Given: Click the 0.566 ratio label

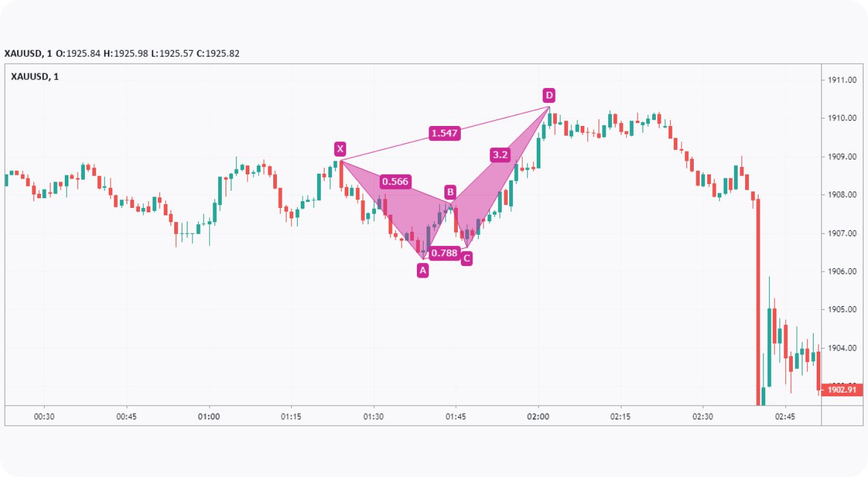Looking at the screenshot, I should [395, 181].
